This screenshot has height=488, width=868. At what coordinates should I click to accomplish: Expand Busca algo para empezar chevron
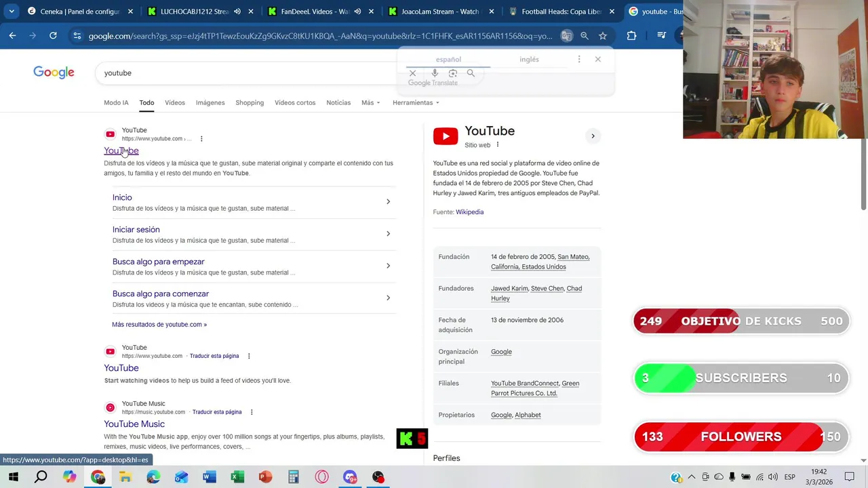pos(388,266)
